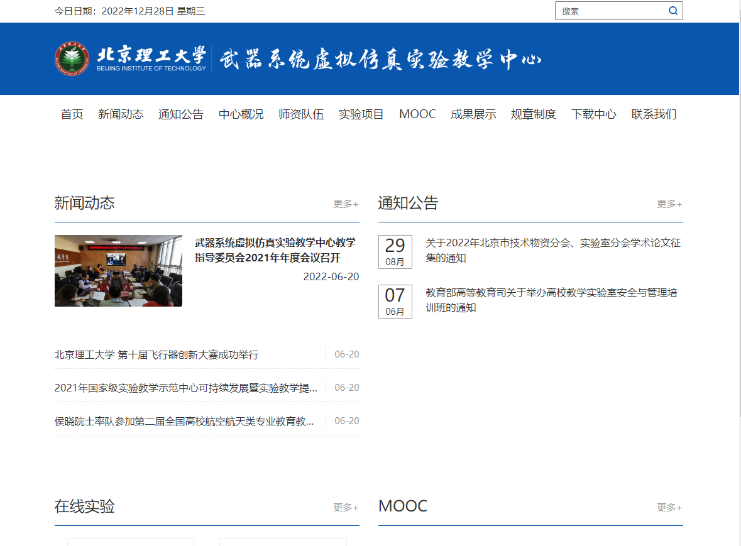741x546 pixels.
Task: Navigate to 成果展示 page
Action: (x=473, y=114)
